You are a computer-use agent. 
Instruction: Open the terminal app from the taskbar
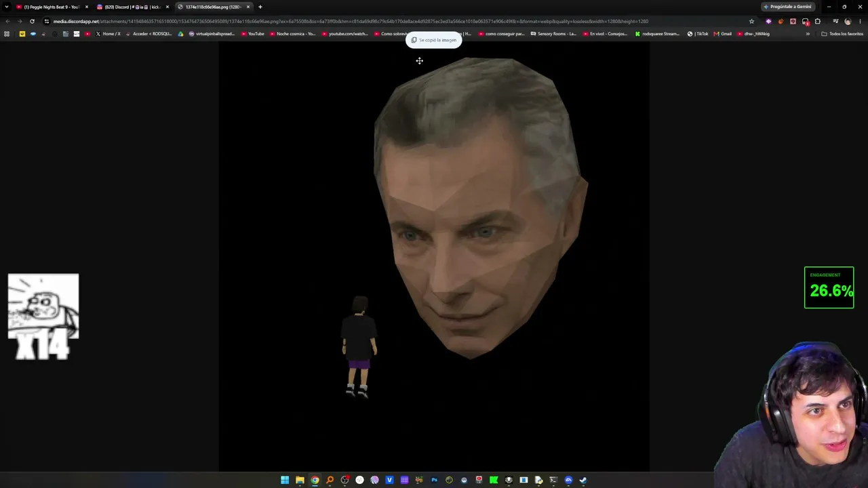pyautogui.click(x=553, y=480)
